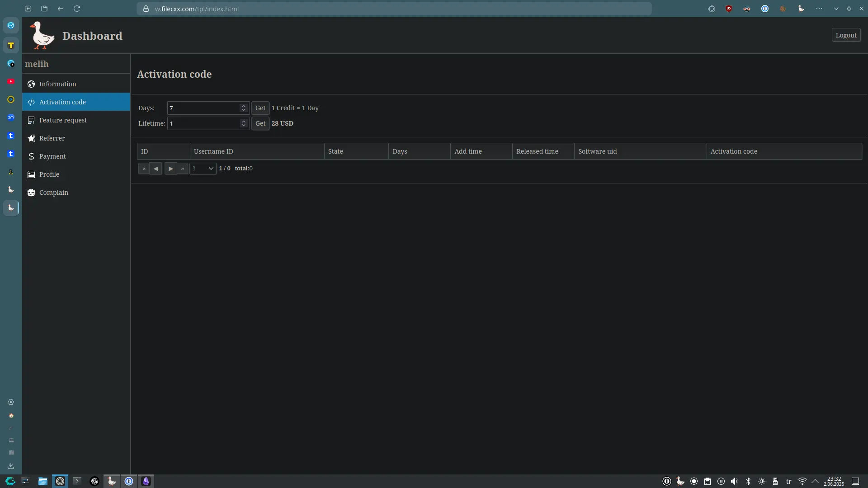The image size is (868, 488).
Task: Click the goose logo in Dashboard header
Action: click(x=42, y=35)
